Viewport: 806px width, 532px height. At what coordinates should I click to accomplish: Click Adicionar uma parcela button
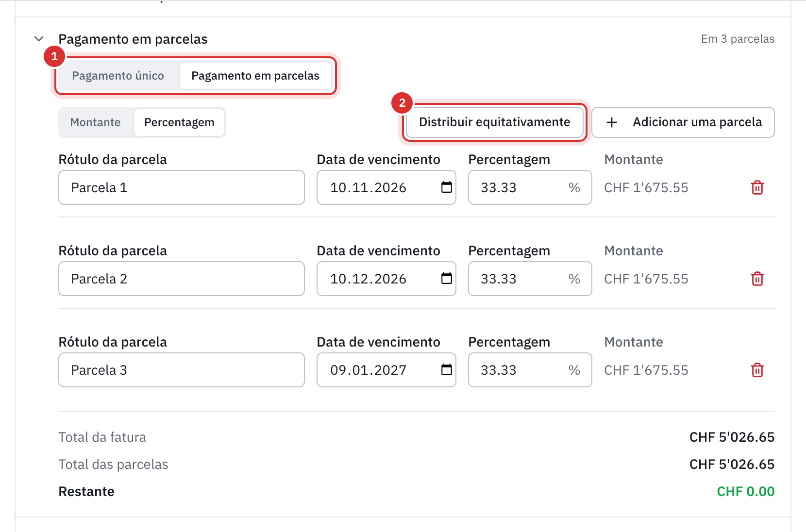click(683, 122)
